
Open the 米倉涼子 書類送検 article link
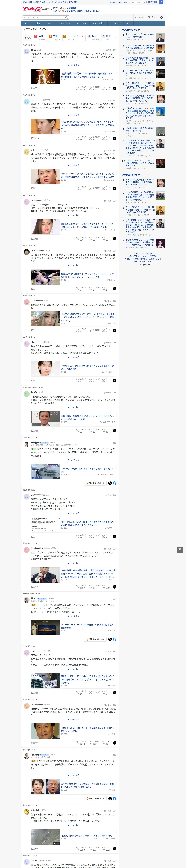[88, 75]
